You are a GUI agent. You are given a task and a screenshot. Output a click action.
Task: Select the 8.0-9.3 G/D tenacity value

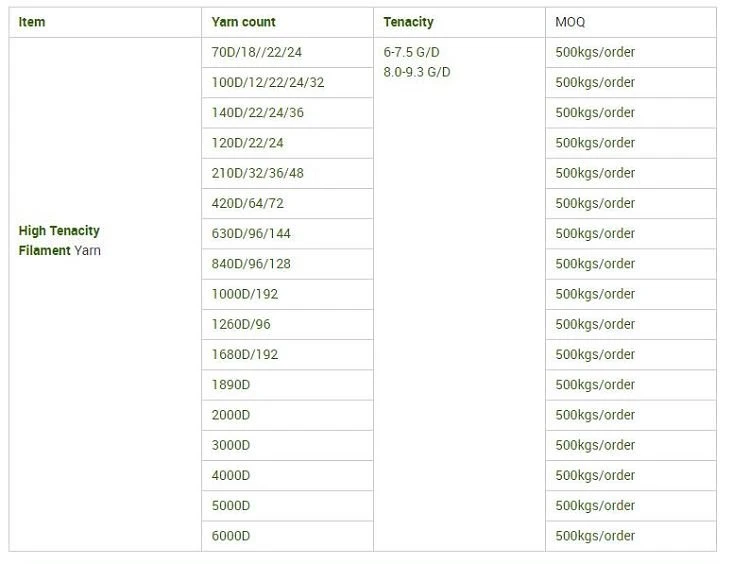pos(417,72)
